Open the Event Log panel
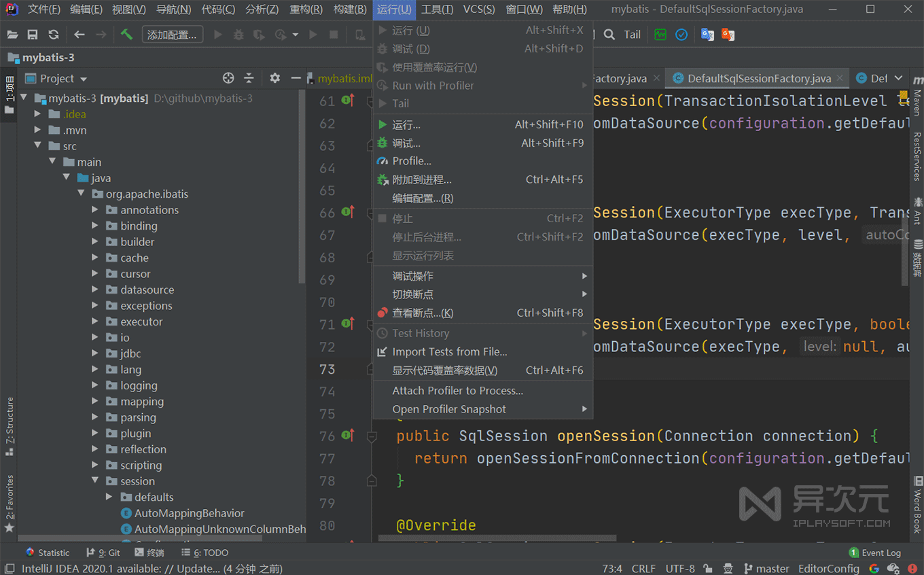Image resolution: width=924 pixels, height=575 pixels. (x=875, y=553)
